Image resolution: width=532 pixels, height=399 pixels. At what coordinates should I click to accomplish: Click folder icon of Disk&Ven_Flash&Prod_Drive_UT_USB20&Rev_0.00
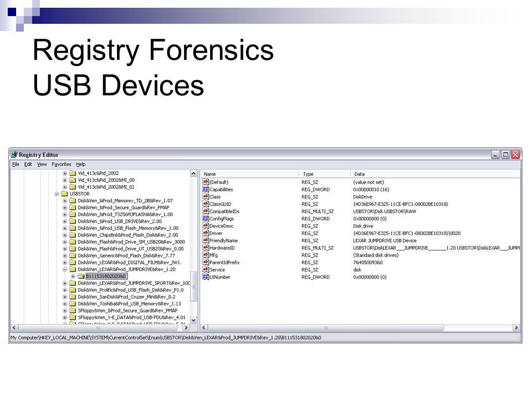73,249
